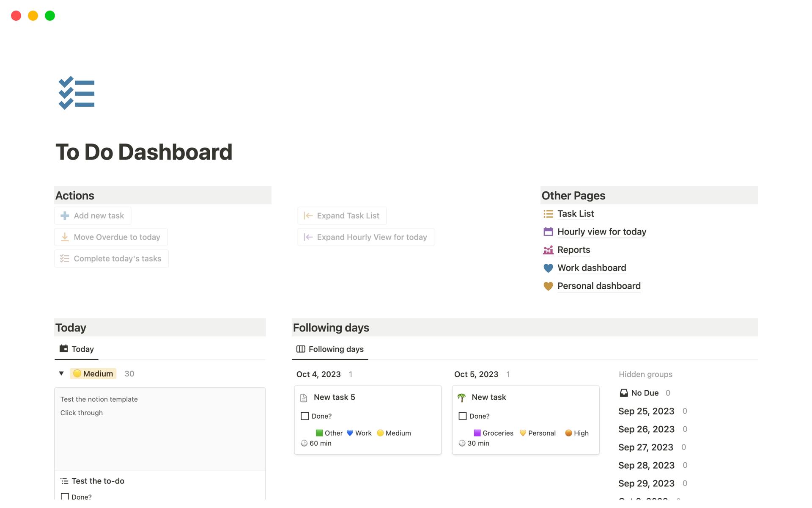Screen dimensions: 812x508
Task: Open the Personal dashboard page
Action: pos(598,286)
